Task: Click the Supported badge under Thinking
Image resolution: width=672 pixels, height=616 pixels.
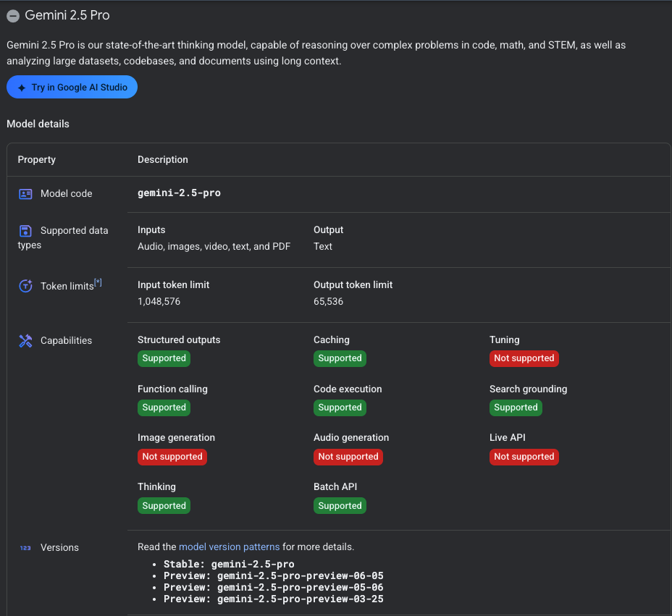Action: [164, 506]
